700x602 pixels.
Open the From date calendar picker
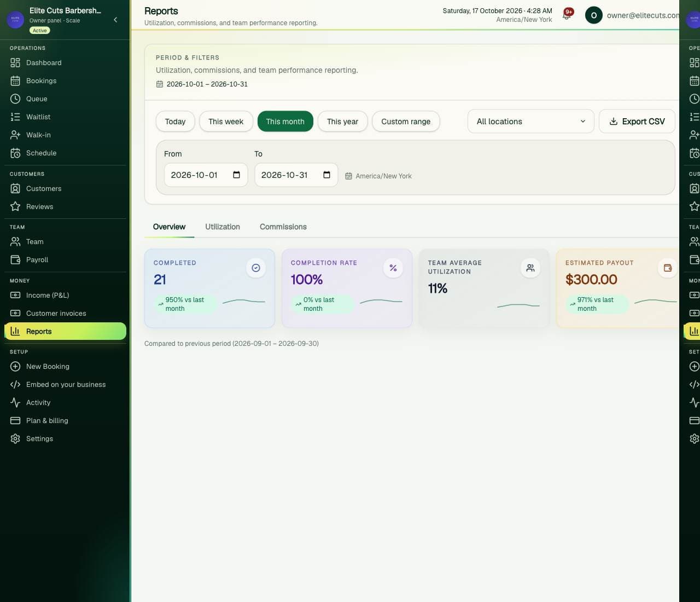pos(237,175)
